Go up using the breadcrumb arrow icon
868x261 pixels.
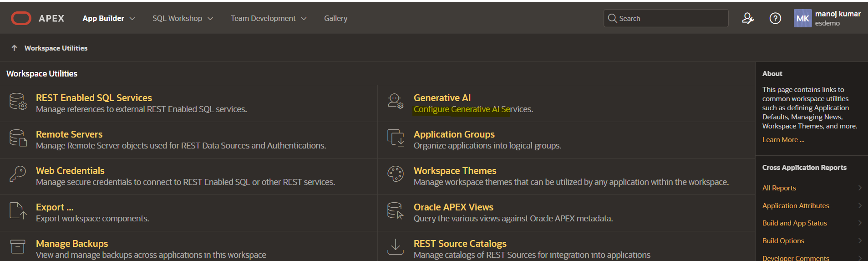14,48
